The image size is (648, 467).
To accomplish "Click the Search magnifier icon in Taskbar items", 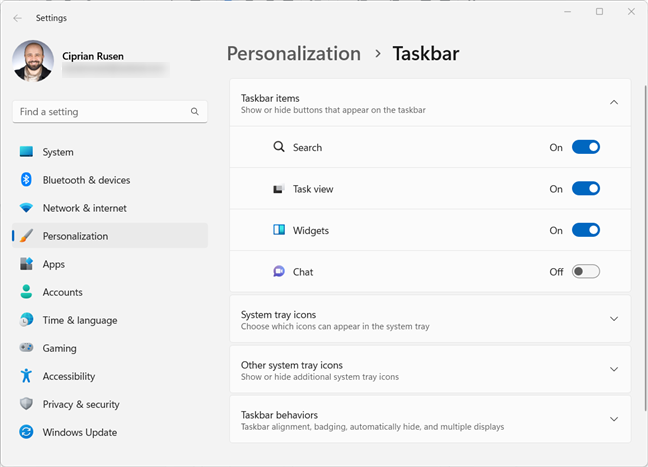I will tap(279, 147).
